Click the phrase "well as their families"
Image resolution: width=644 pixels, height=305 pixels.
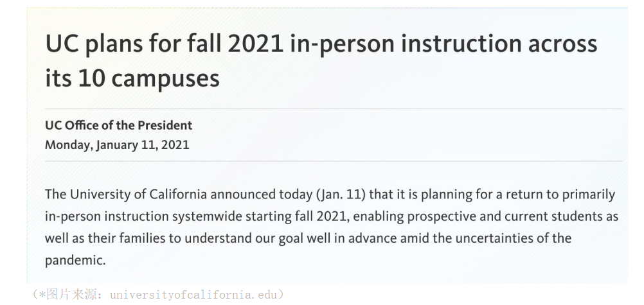105,238
